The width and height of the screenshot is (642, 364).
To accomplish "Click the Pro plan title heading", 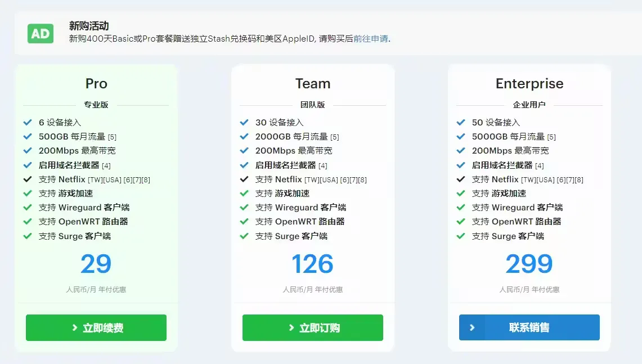I will pyautogui.click(x=96, y=84).
